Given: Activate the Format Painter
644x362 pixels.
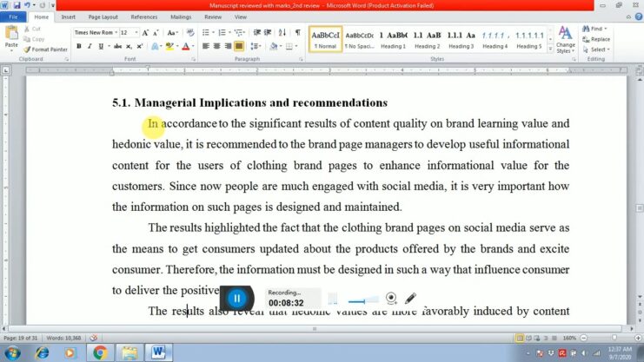Looking at the screenshot, I should (x=45, y=49).
